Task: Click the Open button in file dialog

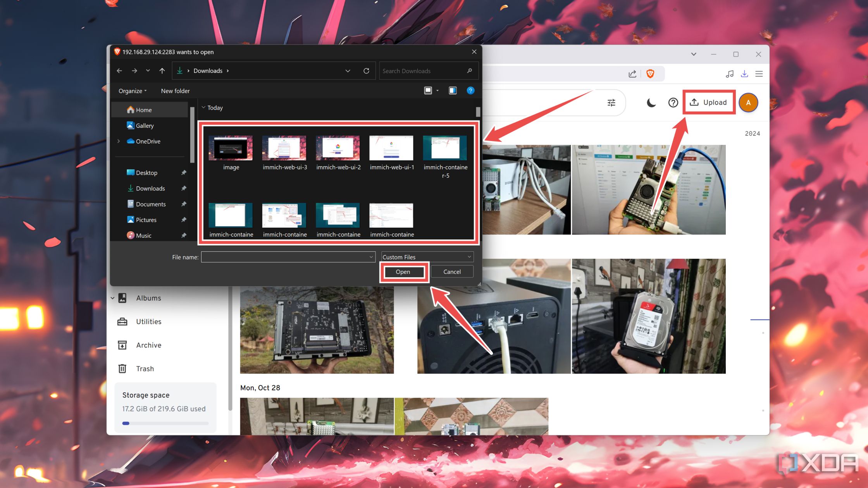Action: (402, 272)
